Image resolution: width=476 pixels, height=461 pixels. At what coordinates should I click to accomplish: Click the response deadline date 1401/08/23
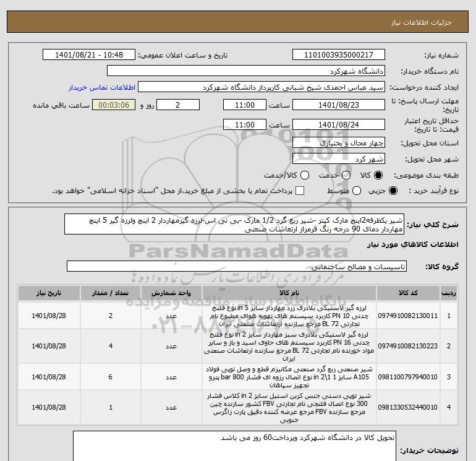339,105
